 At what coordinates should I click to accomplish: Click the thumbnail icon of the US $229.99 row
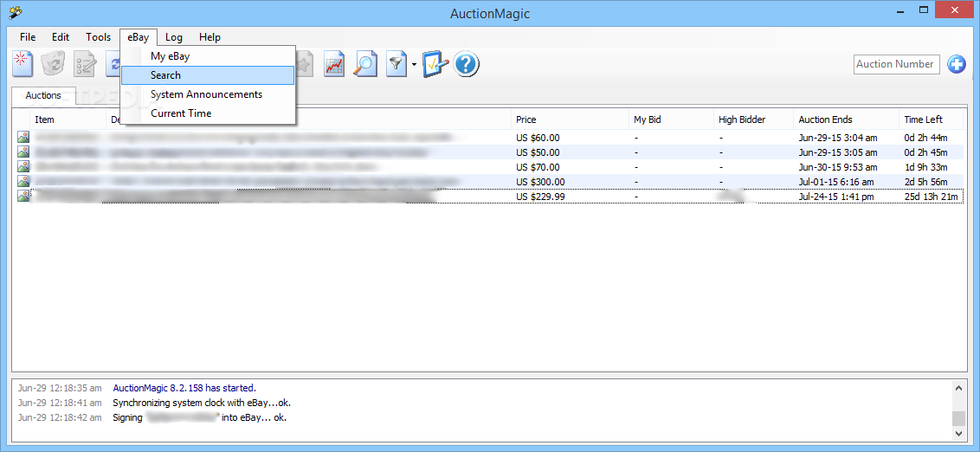coord(23,197)
